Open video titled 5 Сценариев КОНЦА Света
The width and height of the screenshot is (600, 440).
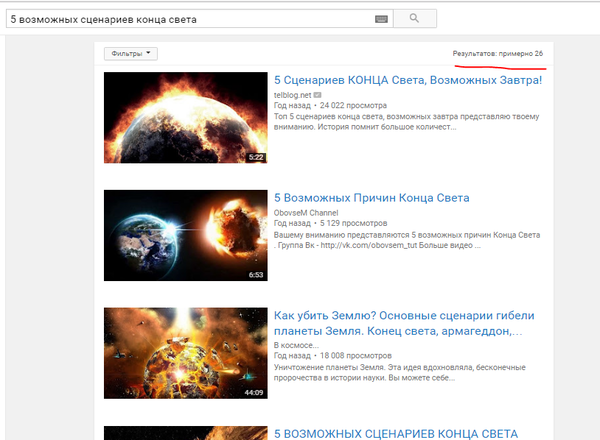click(x=407, y=79)
